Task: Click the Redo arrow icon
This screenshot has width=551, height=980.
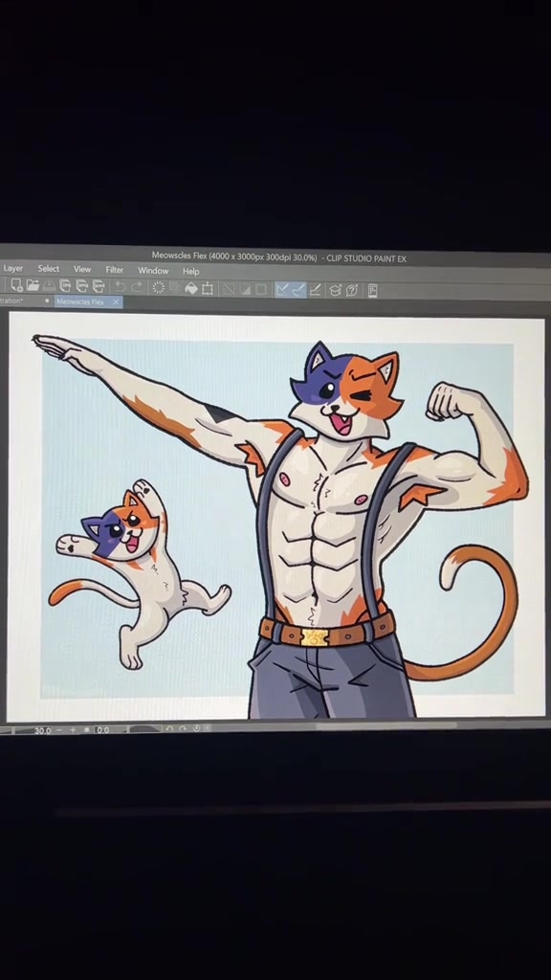Action: coord(137,287)
